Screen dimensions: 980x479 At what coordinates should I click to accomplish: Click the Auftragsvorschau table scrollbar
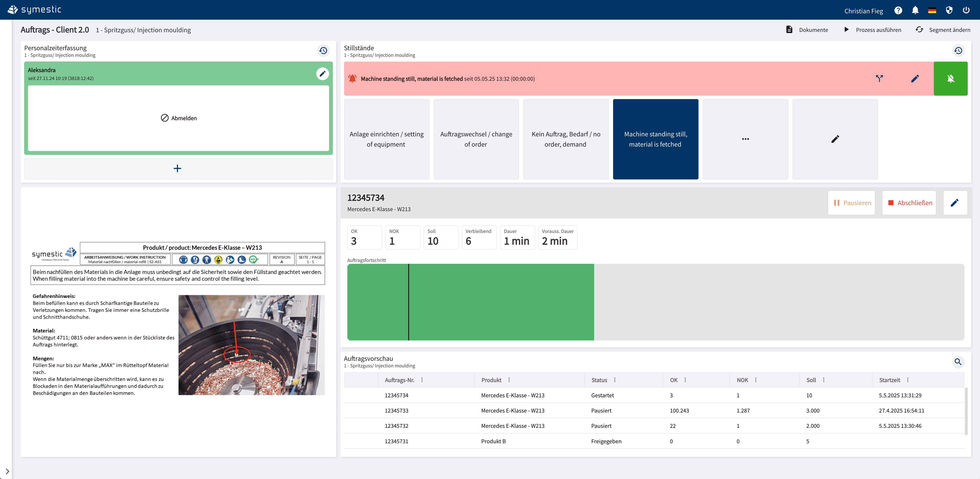(966, 411)
